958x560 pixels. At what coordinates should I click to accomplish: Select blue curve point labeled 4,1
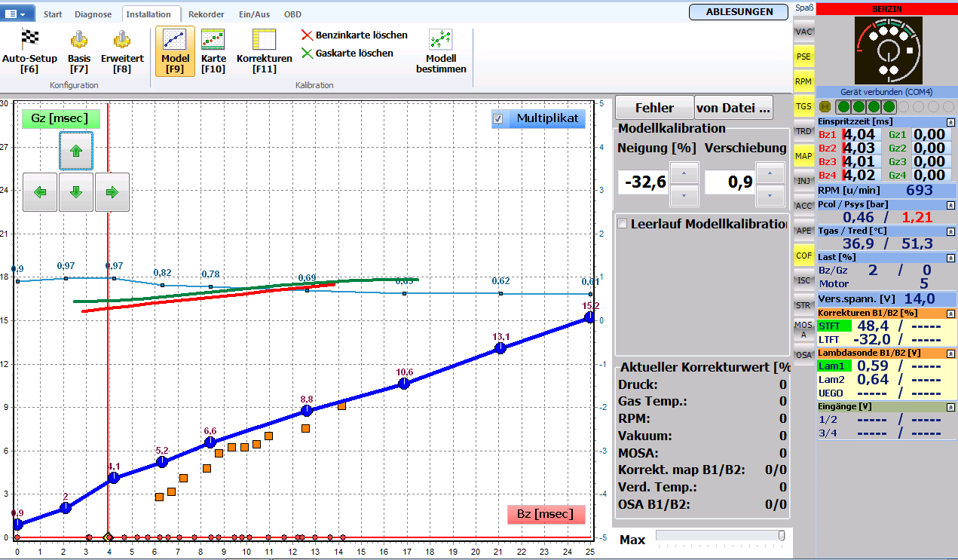[114, 478]
